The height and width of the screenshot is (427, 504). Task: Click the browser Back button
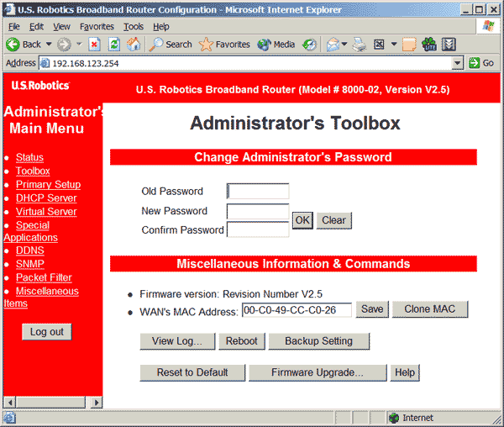click(24, 45)
